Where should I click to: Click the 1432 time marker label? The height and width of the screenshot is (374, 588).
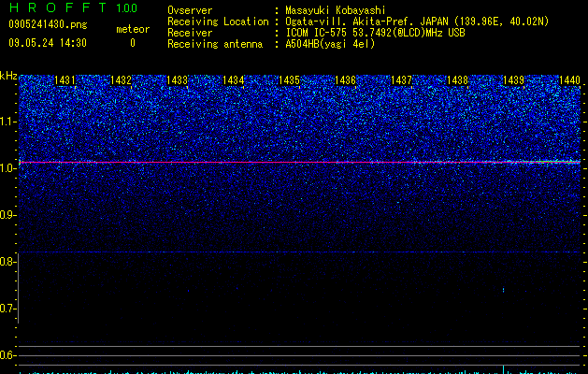click(x=121, y=80)
